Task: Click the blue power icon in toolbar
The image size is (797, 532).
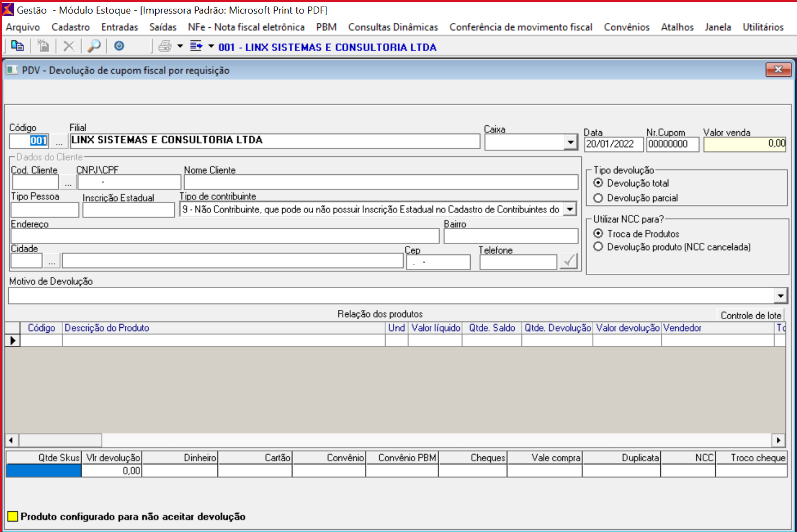Action: 119,46
